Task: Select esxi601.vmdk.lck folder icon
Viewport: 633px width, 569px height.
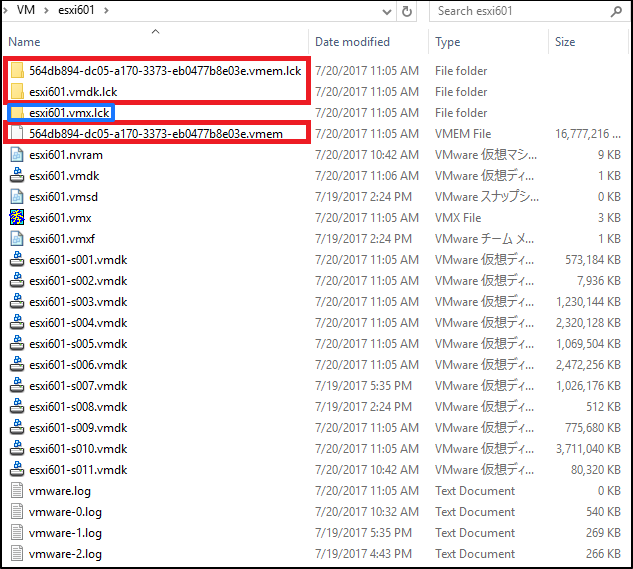Action: [x=17, y=91]
